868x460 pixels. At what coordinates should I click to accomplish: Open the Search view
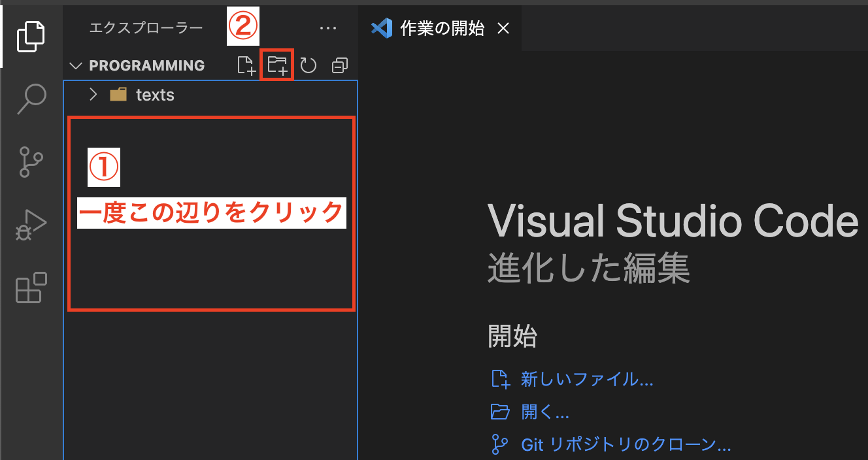pos(30,98)
